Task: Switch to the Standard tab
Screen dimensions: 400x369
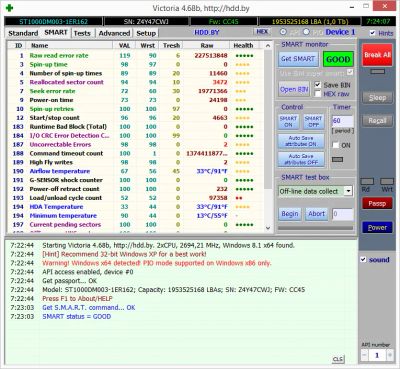Action: (x=23, y=33)
